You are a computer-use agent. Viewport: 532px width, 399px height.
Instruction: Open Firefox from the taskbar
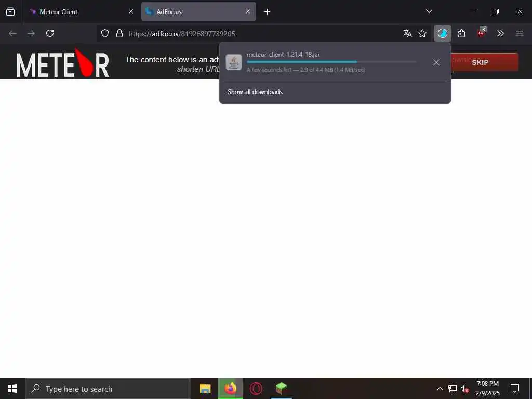click(230, 389)
